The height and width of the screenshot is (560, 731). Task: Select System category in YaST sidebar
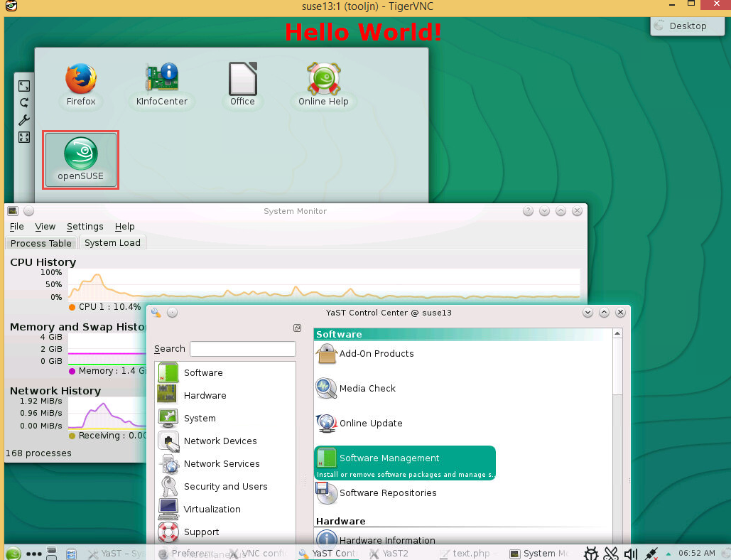pyautogui.click(x=226, y=419)
